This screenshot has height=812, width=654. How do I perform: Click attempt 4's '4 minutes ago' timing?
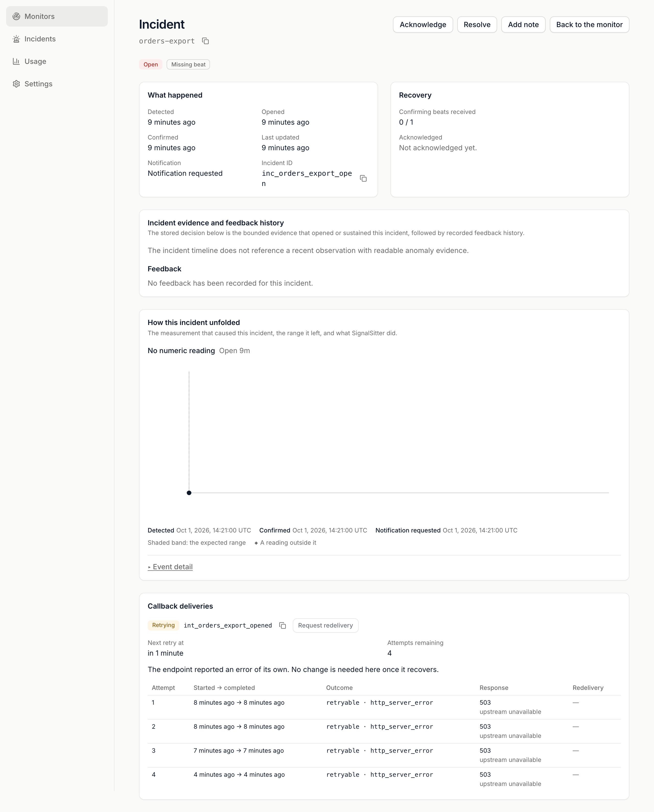[x=239, y=775]
